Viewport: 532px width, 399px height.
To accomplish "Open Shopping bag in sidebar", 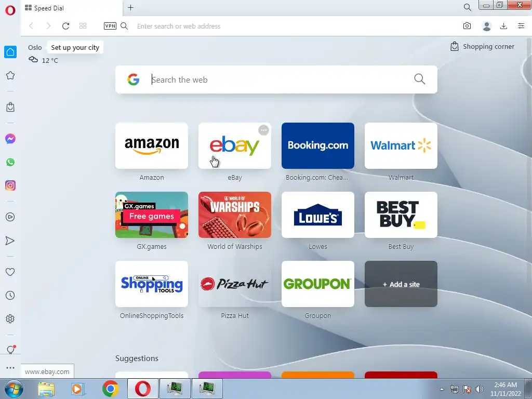I will point(10,107).
